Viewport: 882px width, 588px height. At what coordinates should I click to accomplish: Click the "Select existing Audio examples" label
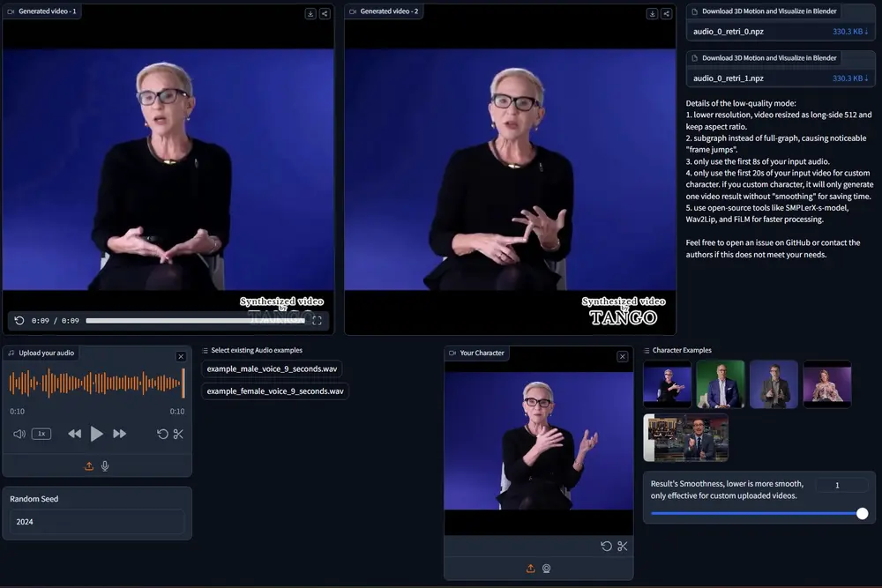click(x=257, y=350)
